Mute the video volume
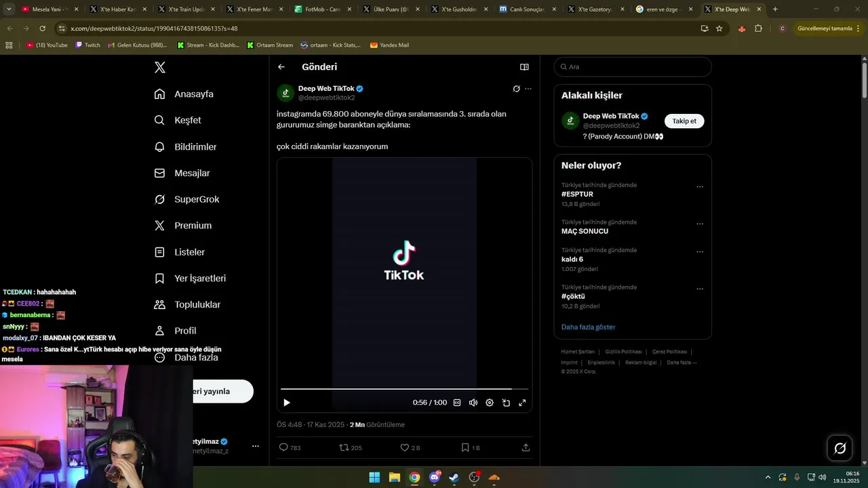The height and width of the screenshot is (488, 868). tap(473, 403)
